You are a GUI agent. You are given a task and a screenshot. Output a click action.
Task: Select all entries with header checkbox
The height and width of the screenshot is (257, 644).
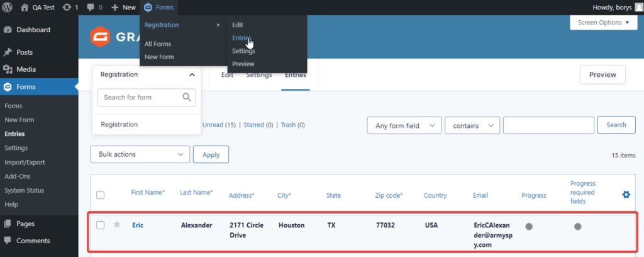click(101, 195)
